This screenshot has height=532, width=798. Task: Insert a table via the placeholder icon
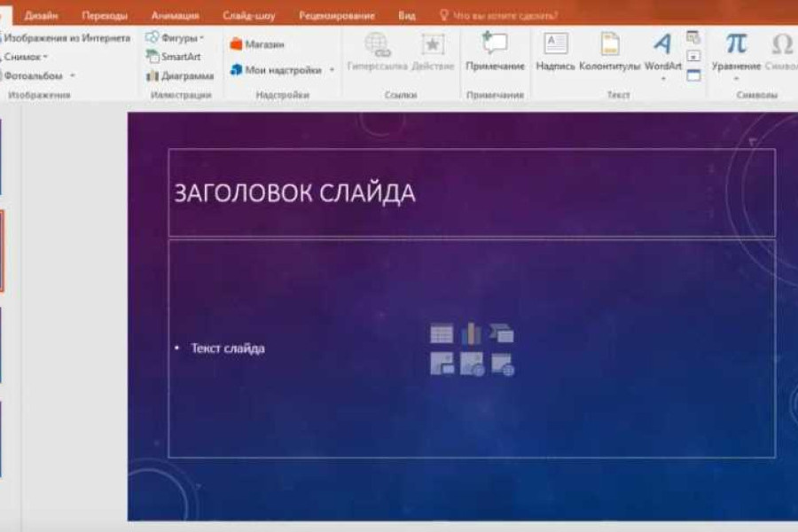pyautogui.click(x=442, y=334)
